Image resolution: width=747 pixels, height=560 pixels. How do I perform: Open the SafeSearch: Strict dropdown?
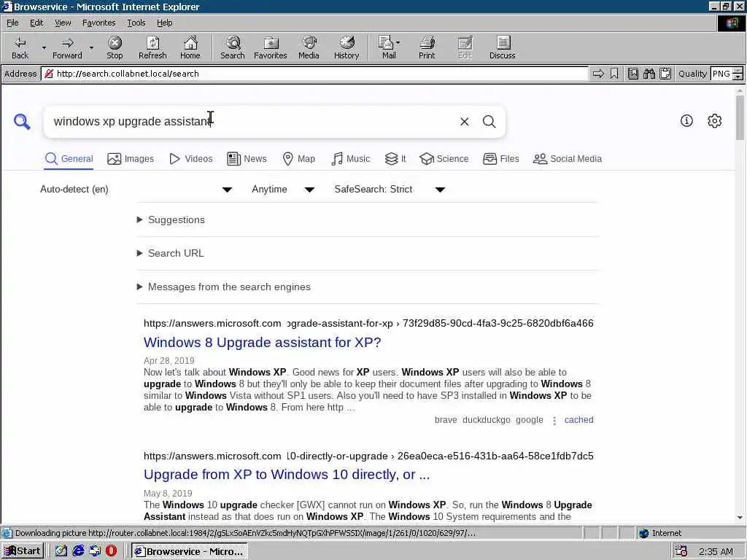(390, 190)
